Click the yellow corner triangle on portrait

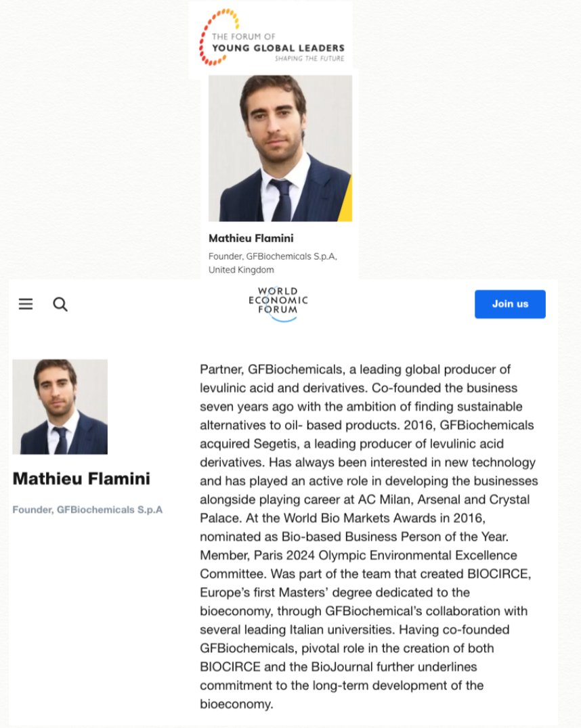[x=345, y=198]
